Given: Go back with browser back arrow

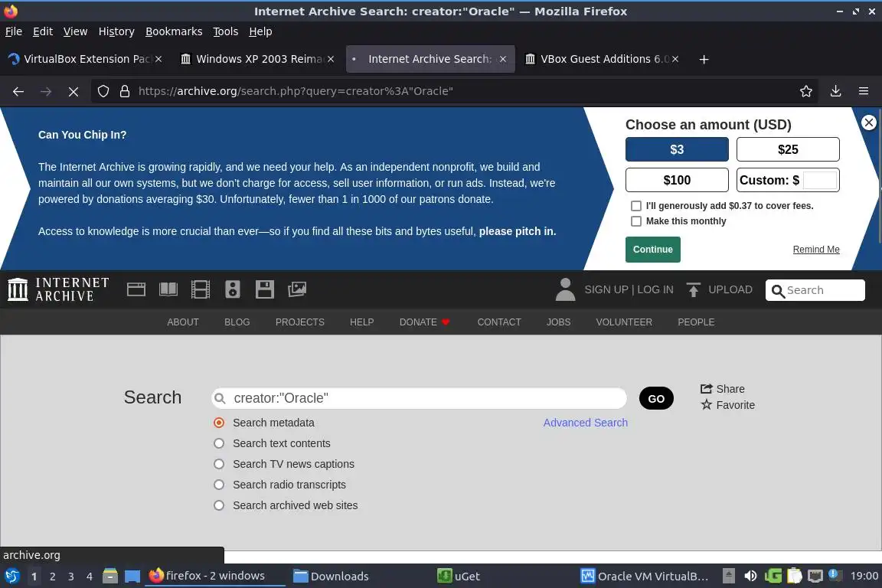Looking at the screenshot, I should 18,91.
